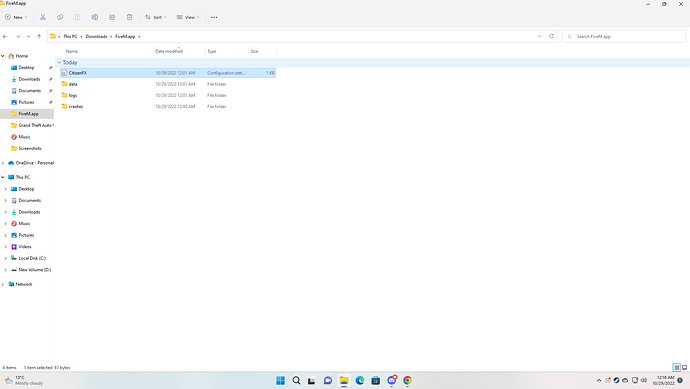Open the See more ellipsis menu
This screenshot has height=389, width=690.
coord(214,17)
